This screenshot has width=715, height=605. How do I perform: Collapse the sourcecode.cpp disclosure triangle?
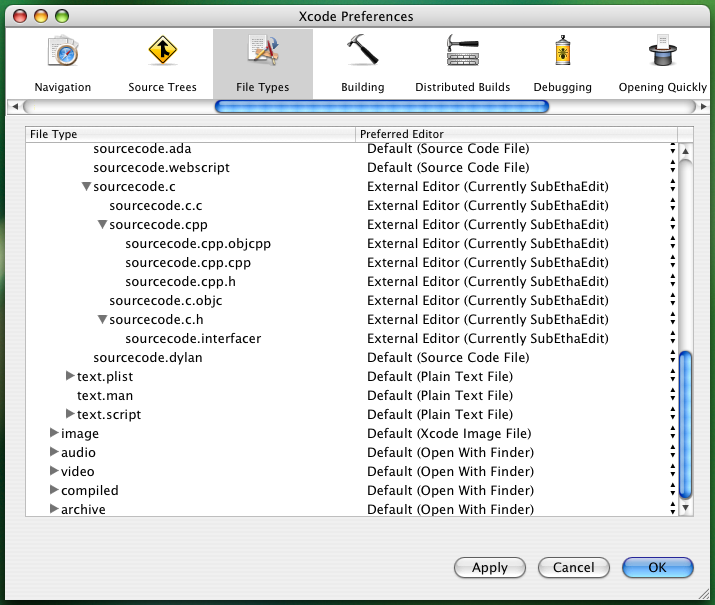click(x=102, y=224)
